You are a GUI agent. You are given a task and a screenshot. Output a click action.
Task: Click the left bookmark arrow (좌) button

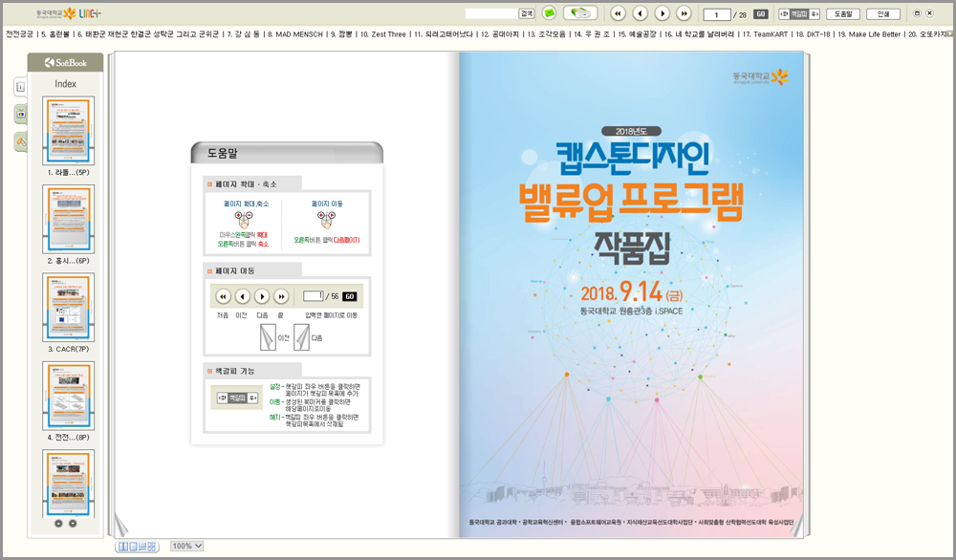tap(784, 14)
